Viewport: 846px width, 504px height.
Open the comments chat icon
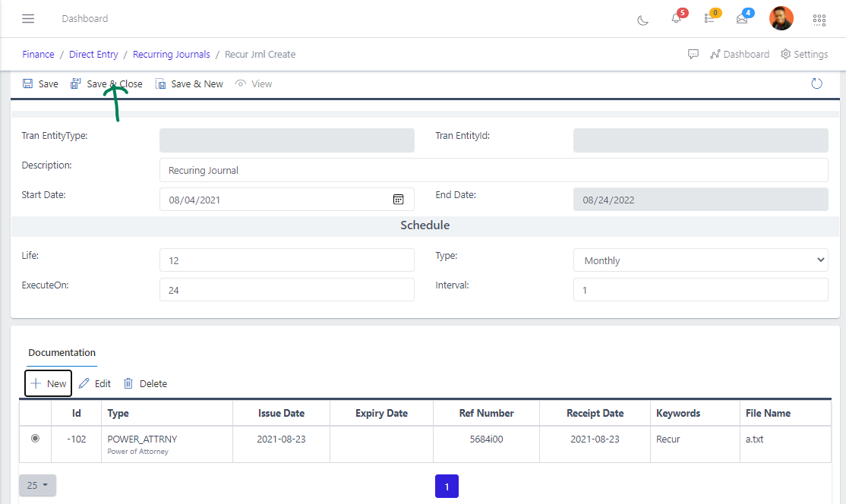click(693, 55)
